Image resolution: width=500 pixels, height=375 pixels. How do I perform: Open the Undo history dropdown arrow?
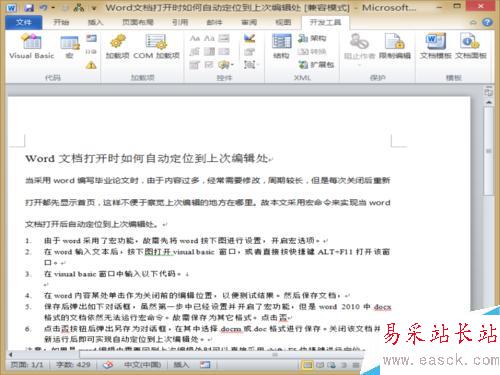pyautogui.click(x=53, y=7)
